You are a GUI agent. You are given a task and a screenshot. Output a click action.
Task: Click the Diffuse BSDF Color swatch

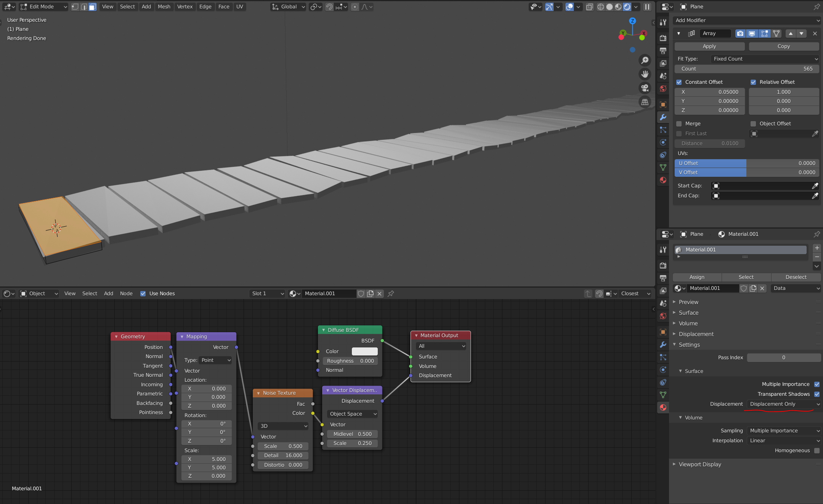(364, 351)
